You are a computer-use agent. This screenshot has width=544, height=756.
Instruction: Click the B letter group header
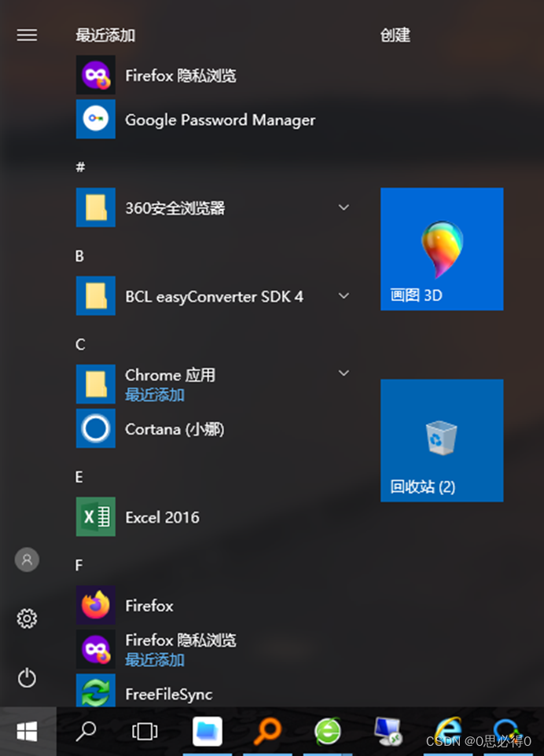(79, 255)
